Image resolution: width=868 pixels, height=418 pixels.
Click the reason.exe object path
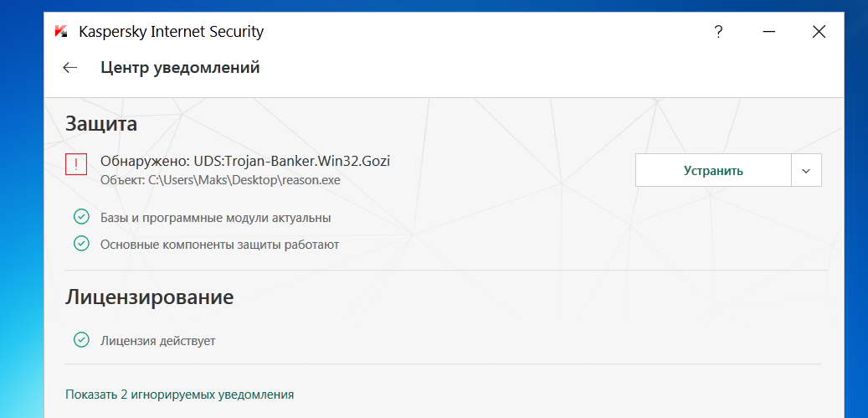tap(220, 179)
